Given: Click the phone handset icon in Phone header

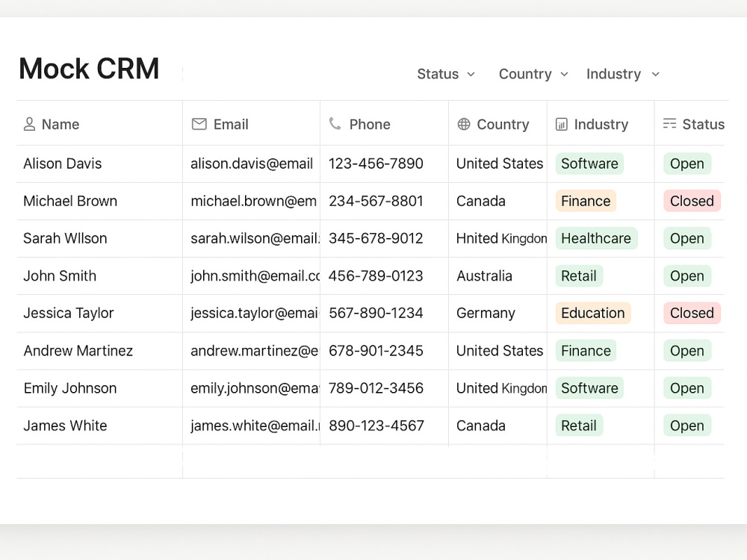Looking at the screenshot, I should (335, 124).
